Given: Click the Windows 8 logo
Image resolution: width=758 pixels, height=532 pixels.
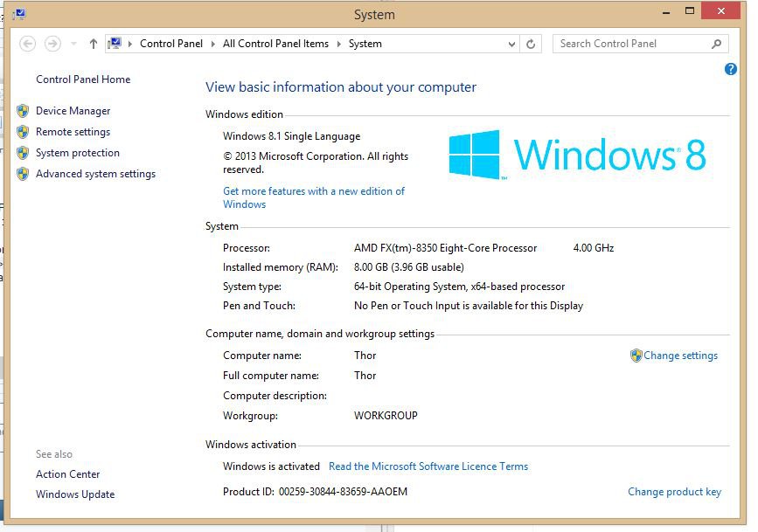Looking at the screenshot, I should coord(577,155).
